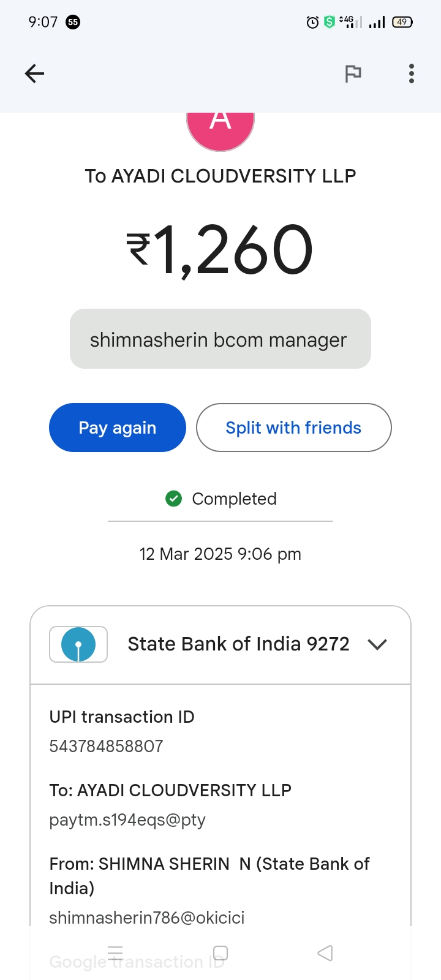Tap the State Bank of India logo

coord(78,644)
